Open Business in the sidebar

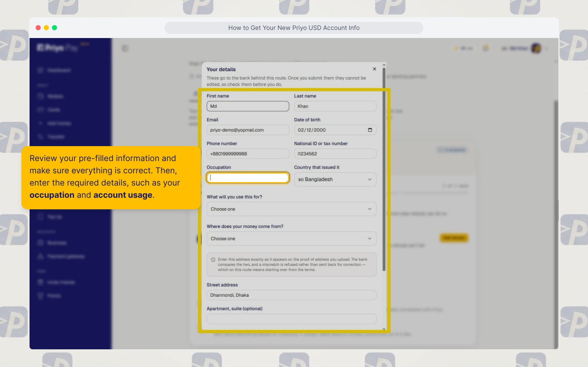[x=53, y=243]
